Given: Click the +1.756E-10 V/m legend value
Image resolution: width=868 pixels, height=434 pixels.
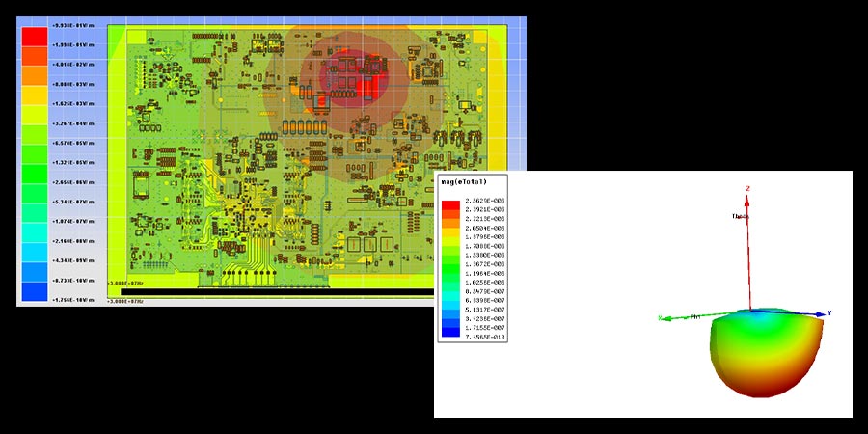Looking at the screenshot, I should pyautogui.click(x=75, y=300).
